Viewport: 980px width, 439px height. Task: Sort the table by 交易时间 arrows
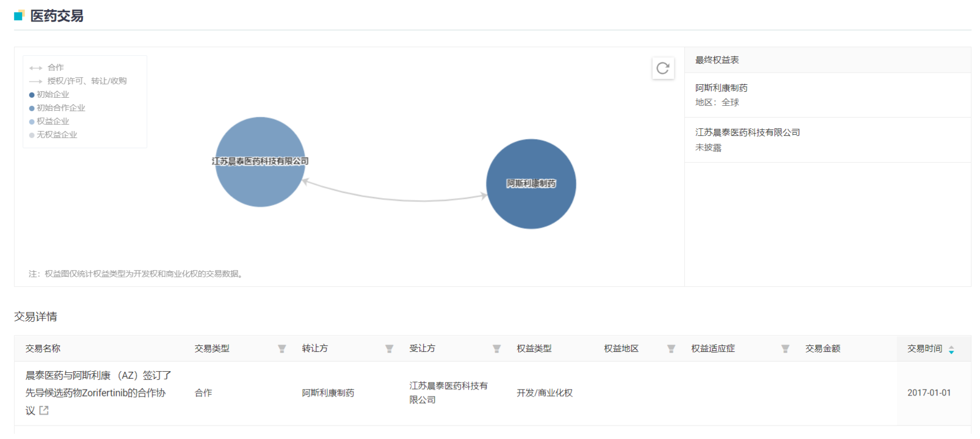pyautogui.click(x=951, y=349)
